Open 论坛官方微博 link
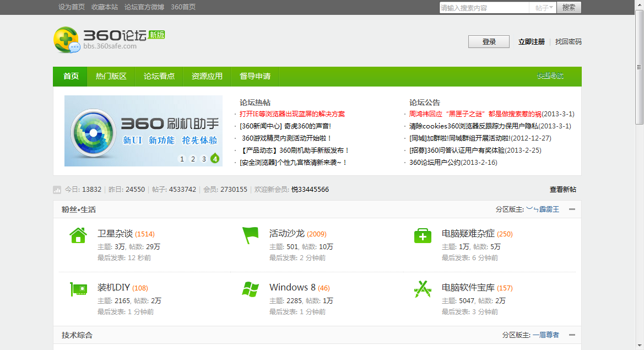 click(144, 7)
